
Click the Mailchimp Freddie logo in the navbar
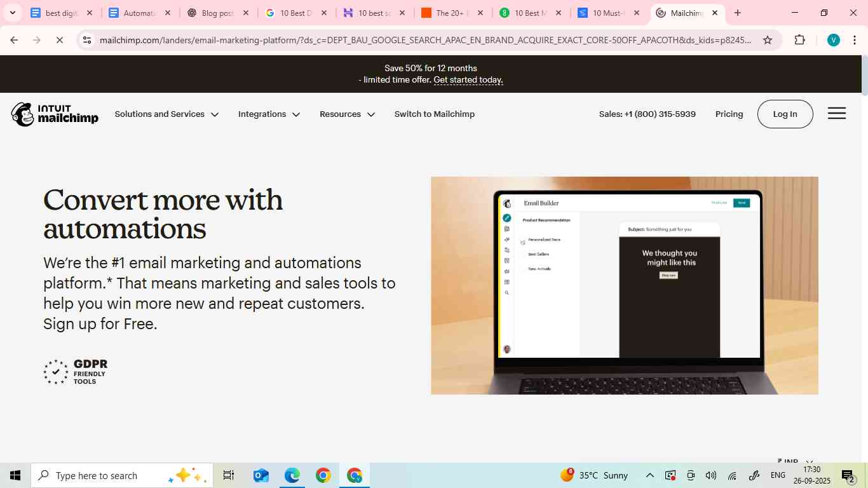(24, 114)
